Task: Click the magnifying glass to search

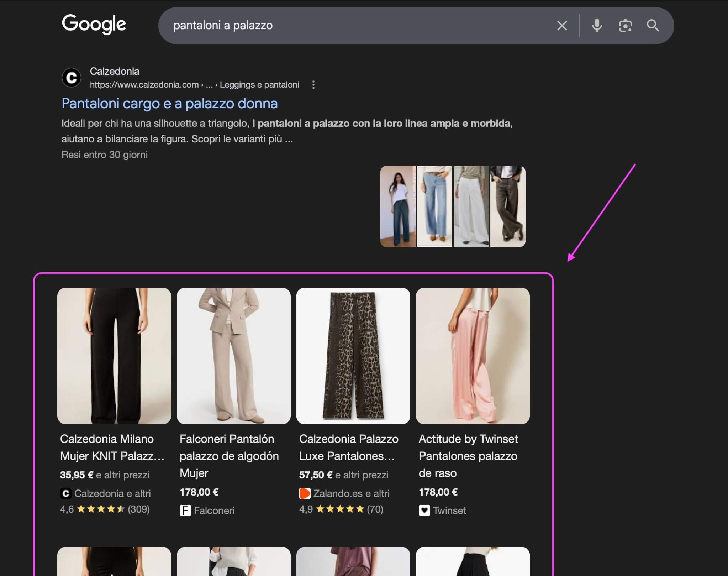Action: (x=653, y=25)
